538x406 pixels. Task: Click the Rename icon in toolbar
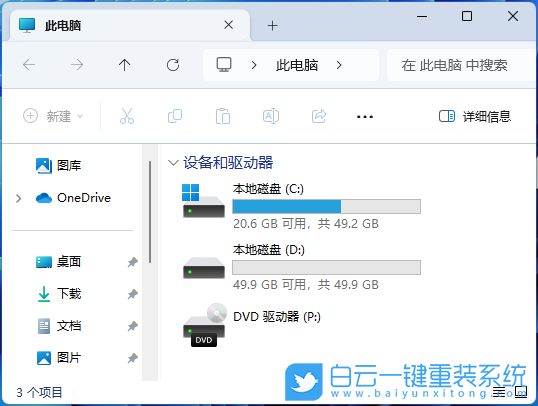(x=271, y=116)
